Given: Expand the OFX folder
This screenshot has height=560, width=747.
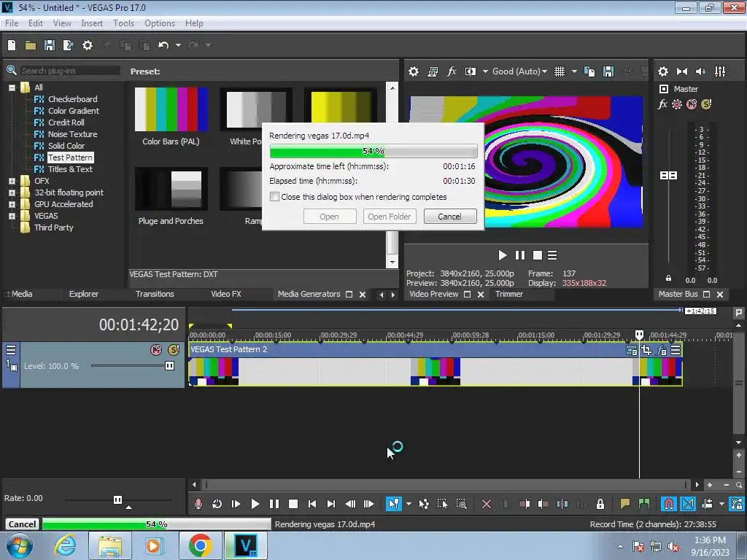Looking at the screenshot, I should pos(12,181).
